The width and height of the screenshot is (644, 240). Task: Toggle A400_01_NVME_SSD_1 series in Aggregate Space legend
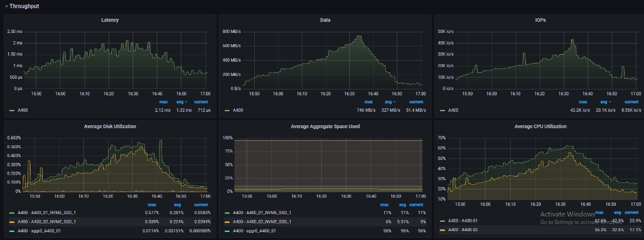tap(262, 213)
